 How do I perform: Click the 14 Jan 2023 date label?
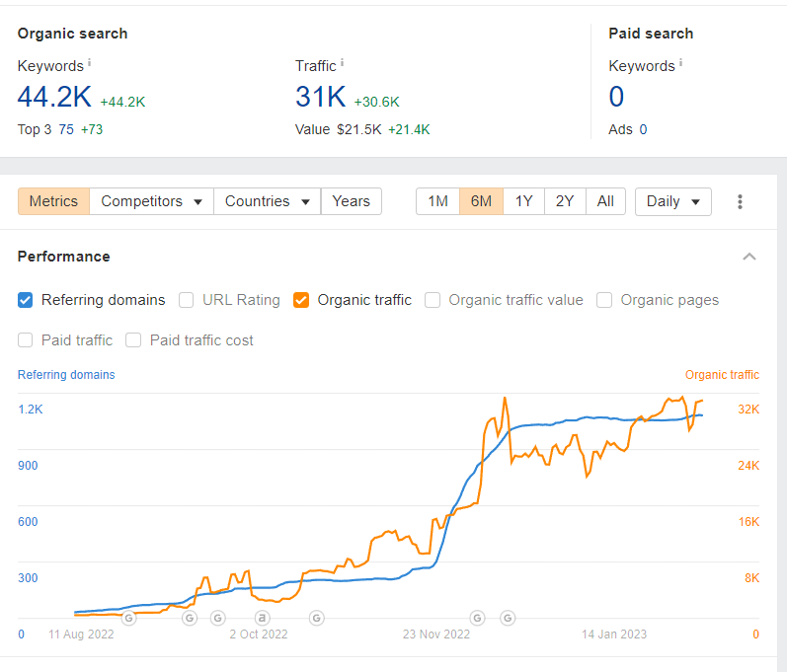pyautogui.click(x=614, y=635)
